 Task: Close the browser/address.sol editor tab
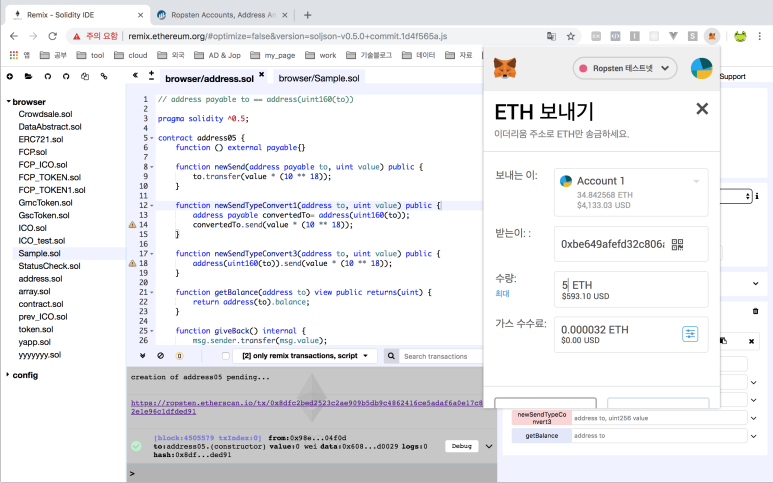(x=262, y=74)
